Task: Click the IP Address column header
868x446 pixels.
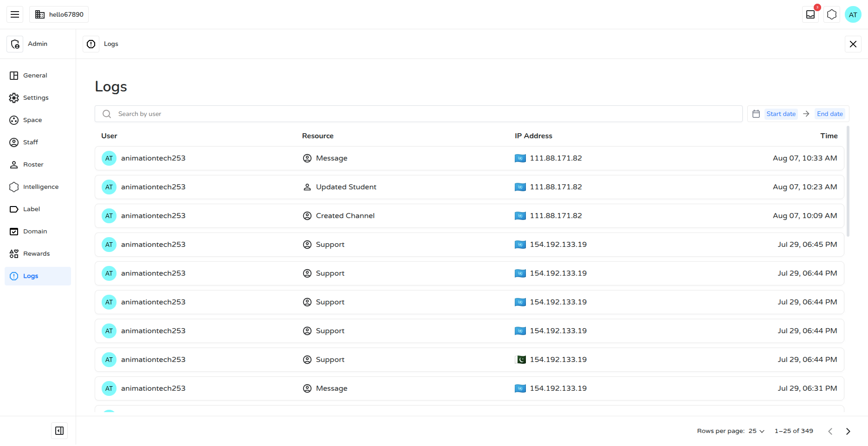Action: [x=533, y=136]
